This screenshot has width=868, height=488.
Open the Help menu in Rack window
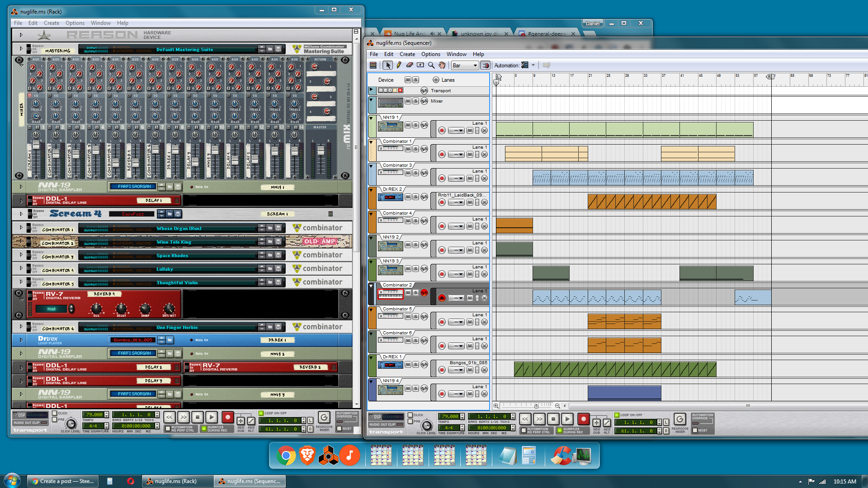pos(123,23)
